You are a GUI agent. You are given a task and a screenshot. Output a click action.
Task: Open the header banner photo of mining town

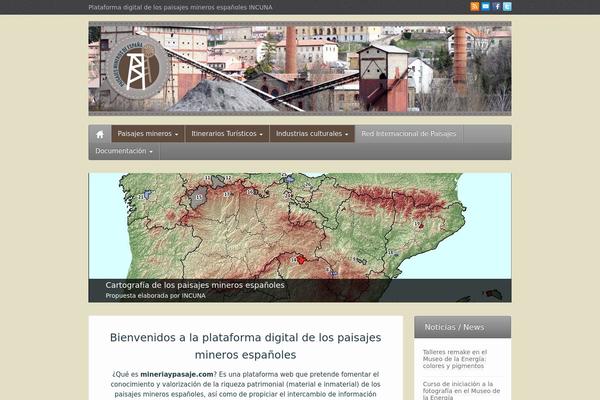click(x=300, y=69)
